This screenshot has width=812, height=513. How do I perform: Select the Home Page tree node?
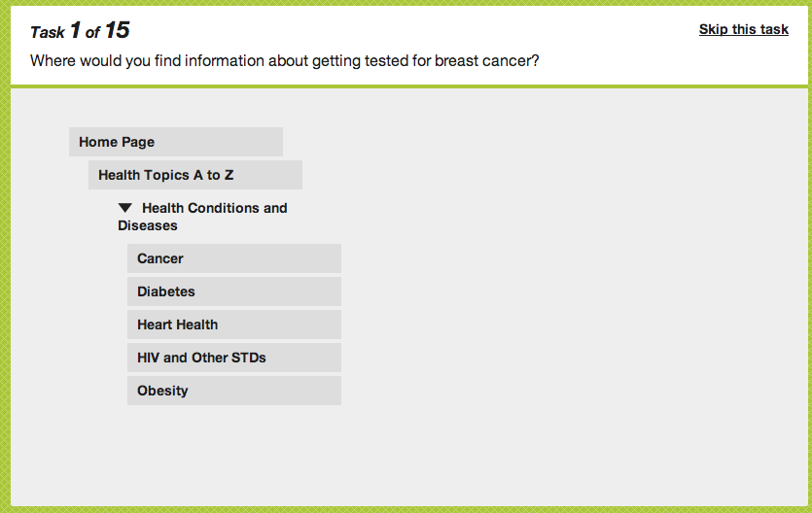coord(175,142)
